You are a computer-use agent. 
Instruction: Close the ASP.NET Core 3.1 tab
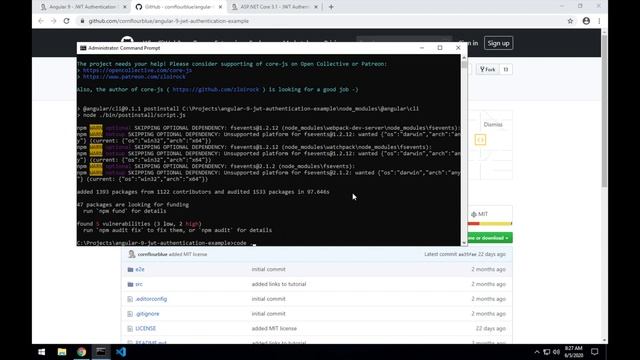point(316,7)
